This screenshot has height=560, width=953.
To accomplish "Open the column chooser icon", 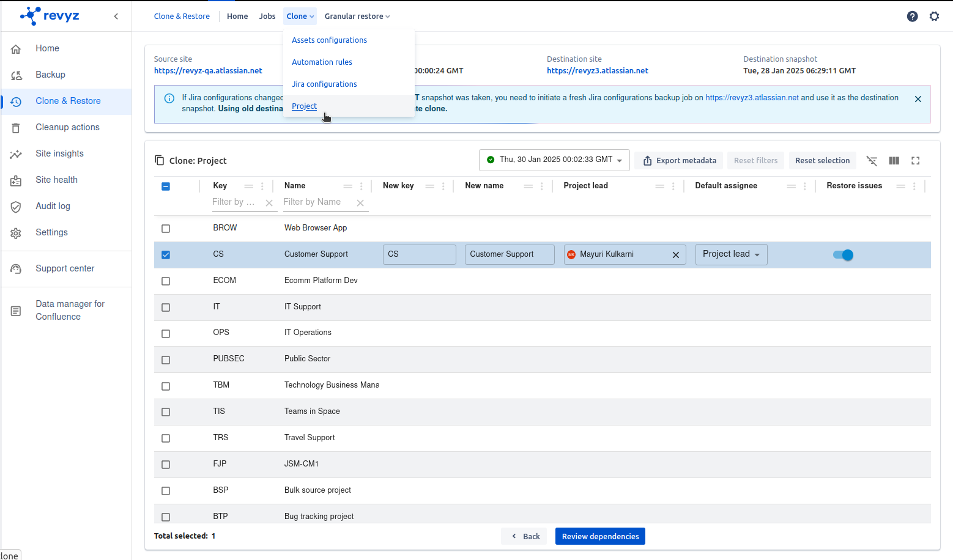I will [x=894, y=161].
